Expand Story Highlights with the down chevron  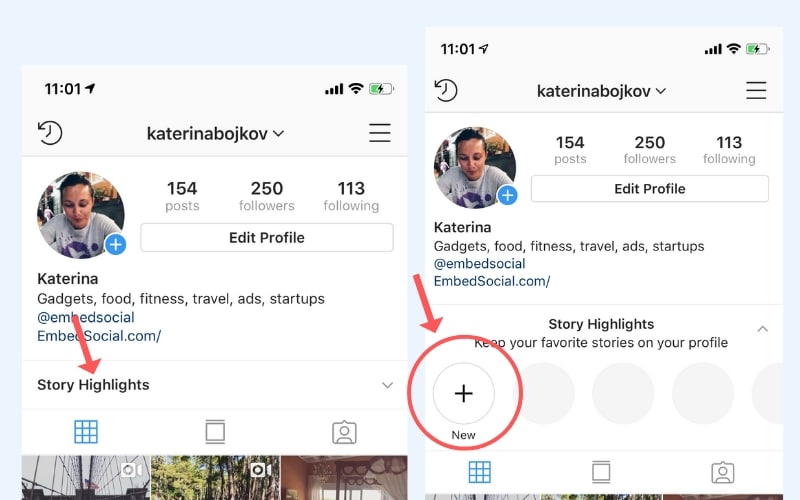tap(388, 385)
